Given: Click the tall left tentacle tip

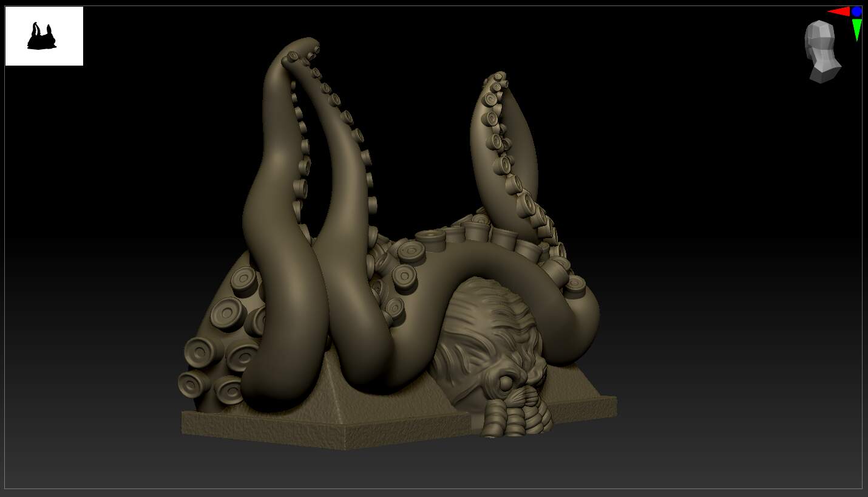Looking at the screenshot, I should [x=302, y=47].
